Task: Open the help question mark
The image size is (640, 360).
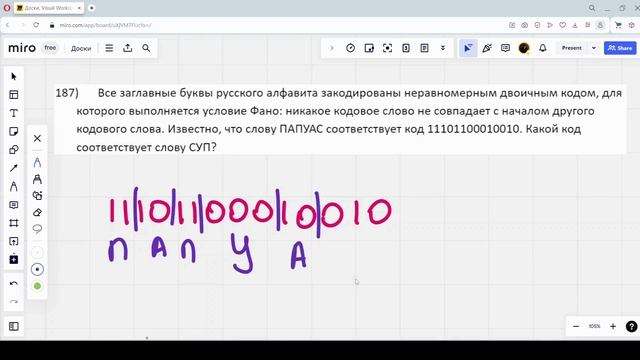Action: click(x=631, y=326)
